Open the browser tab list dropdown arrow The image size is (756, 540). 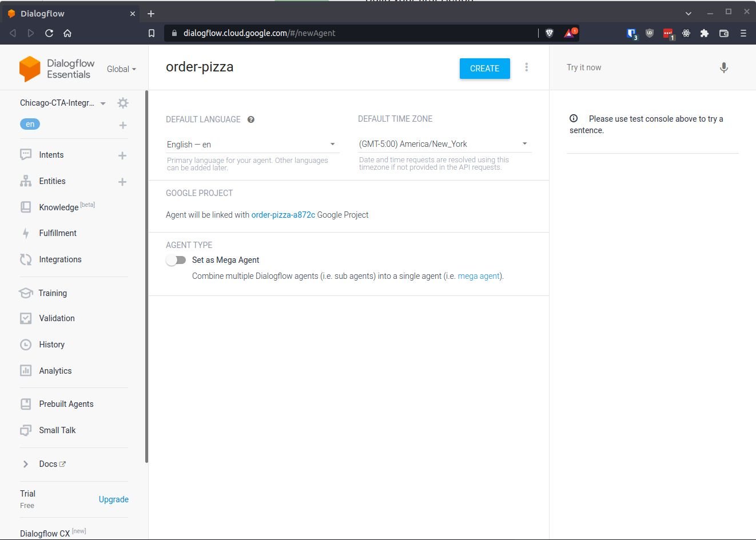(x=689, y=13)
